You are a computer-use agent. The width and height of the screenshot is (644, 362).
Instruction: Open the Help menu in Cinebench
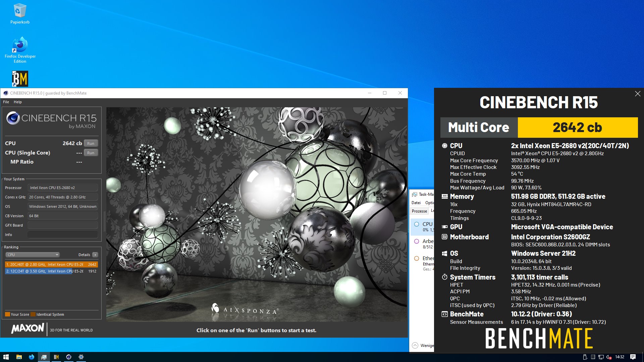click(18, 102)
